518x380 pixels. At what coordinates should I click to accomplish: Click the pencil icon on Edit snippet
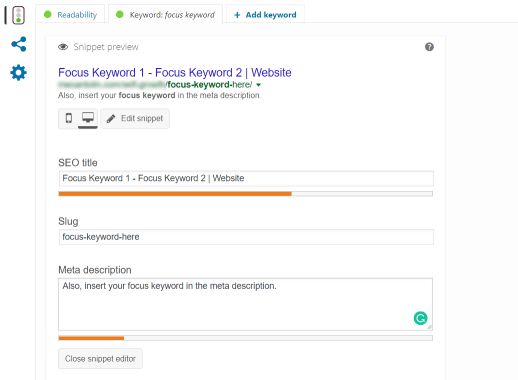(x=111, y=118)
